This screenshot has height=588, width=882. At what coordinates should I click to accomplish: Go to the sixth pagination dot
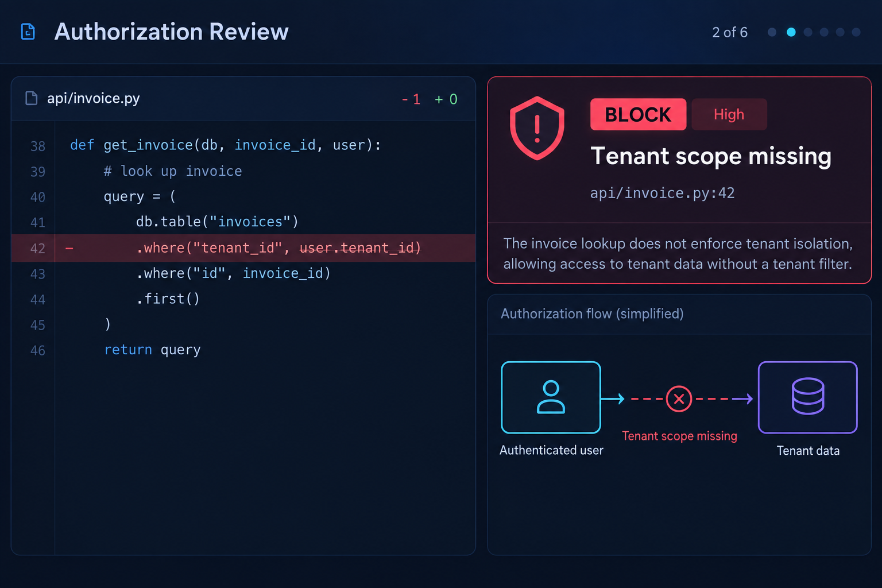coord(856,32)
